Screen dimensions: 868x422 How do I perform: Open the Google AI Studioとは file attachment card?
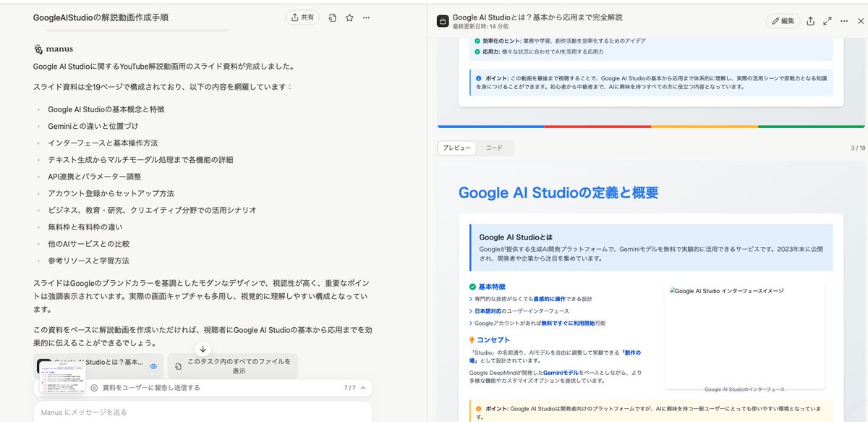[x=98, y=366]
